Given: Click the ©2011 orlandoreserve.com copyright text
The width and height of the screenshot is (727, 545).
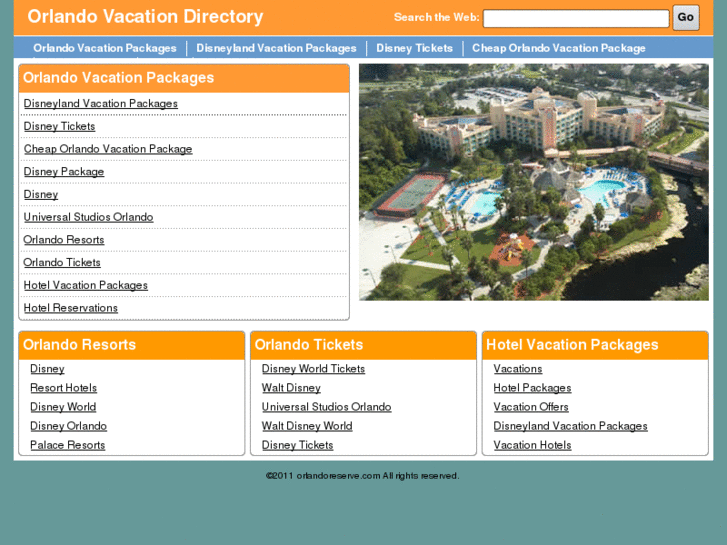Looking at the screenshot, I should click(x=363, y=476).
